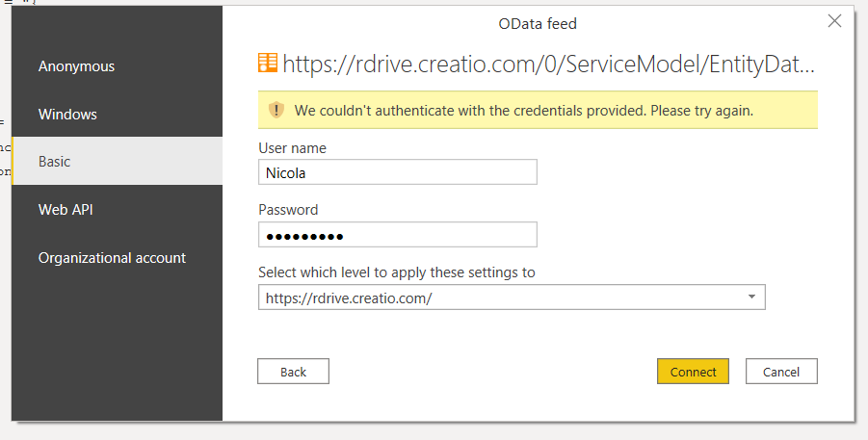
Task: Close the OData feed dialog
Action: tap(834, 21)
